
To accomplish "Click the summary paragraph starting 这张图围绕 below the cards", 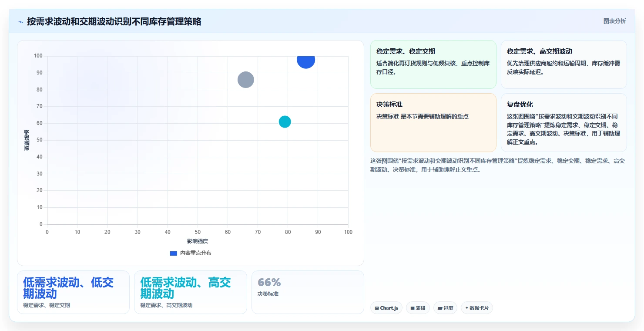I will (497, 165).
